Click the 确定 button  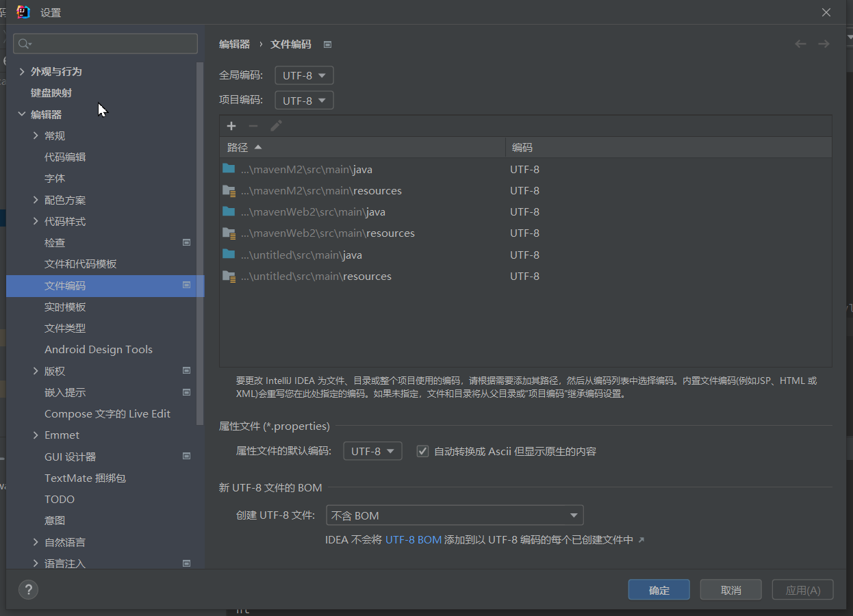coord(659,590)
